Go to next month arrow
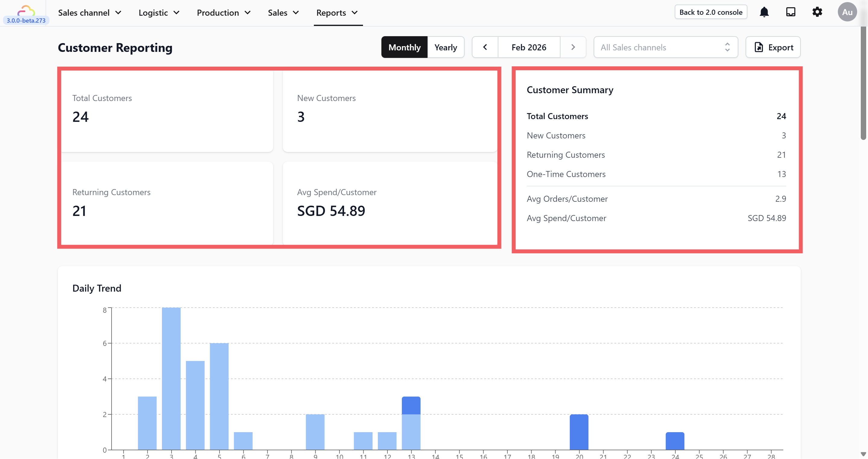The height and width of the screenshot is (459, 868). 573,47
